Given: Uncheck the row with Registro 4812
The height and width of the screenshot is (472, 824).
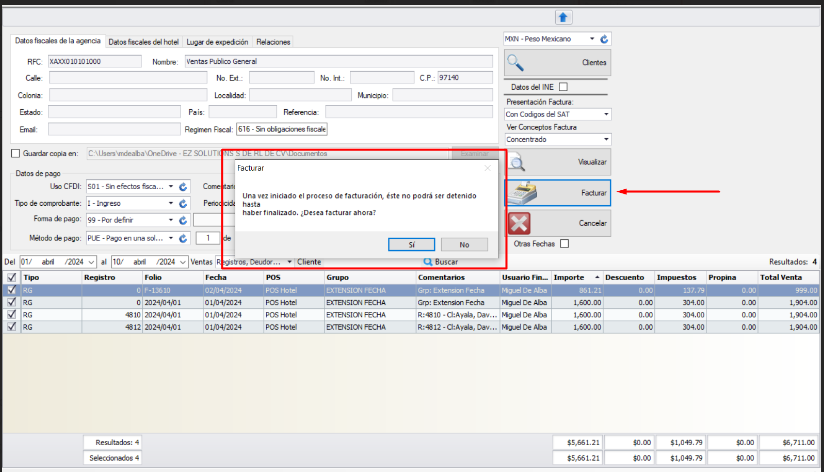Looking at the screenshot, I should coord(12,326).
